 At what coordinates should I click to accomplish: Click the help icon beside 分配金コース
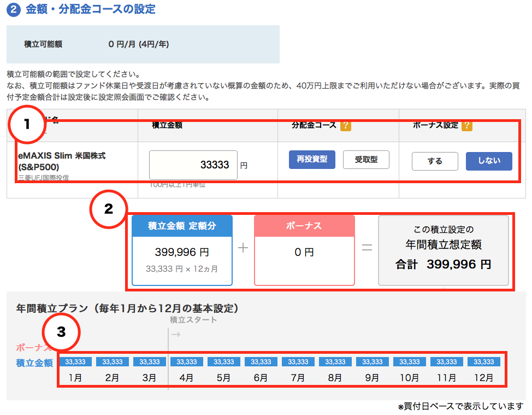[345, 126]
